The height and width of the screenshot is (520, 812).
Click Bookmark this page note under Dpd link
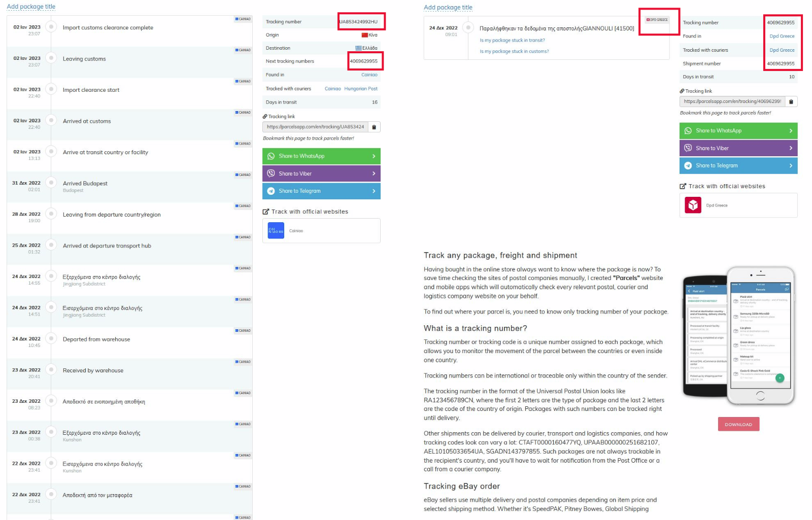(x=725, y=113)
